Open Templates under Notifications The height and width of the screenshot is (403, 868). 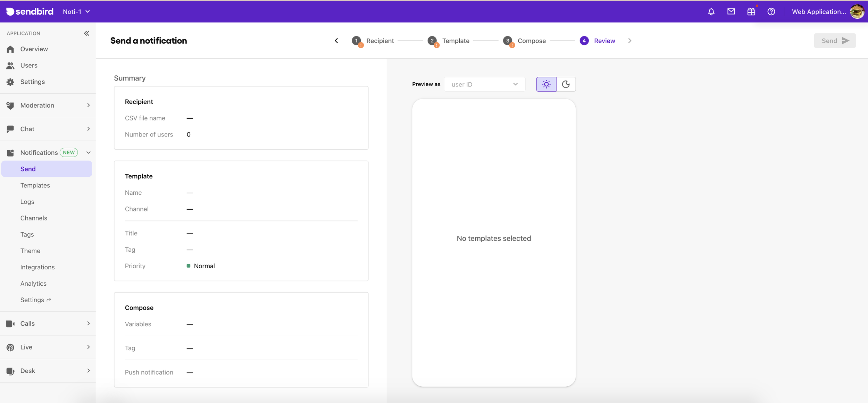pos(35,185)
